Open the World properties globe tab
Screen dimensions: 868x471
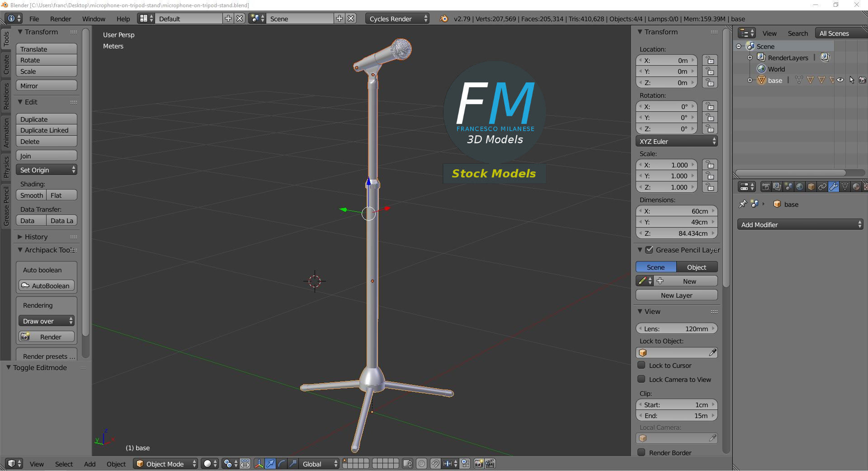(800, 187)
